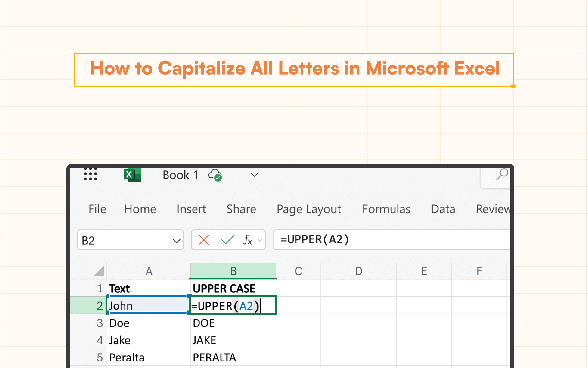Open the Formulas tab
Screen dimensions: 588x368
[x=386, y=209]
